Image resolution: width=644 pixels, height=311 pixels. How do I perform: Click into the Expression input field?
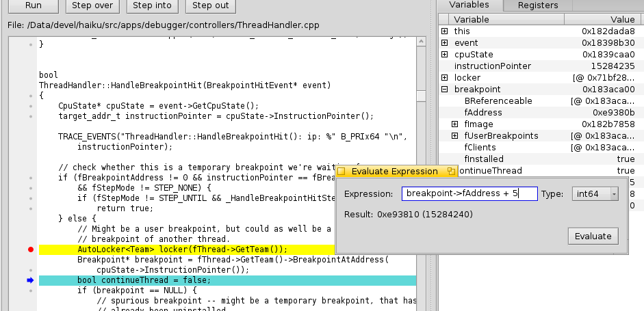[x=469, y=194]
